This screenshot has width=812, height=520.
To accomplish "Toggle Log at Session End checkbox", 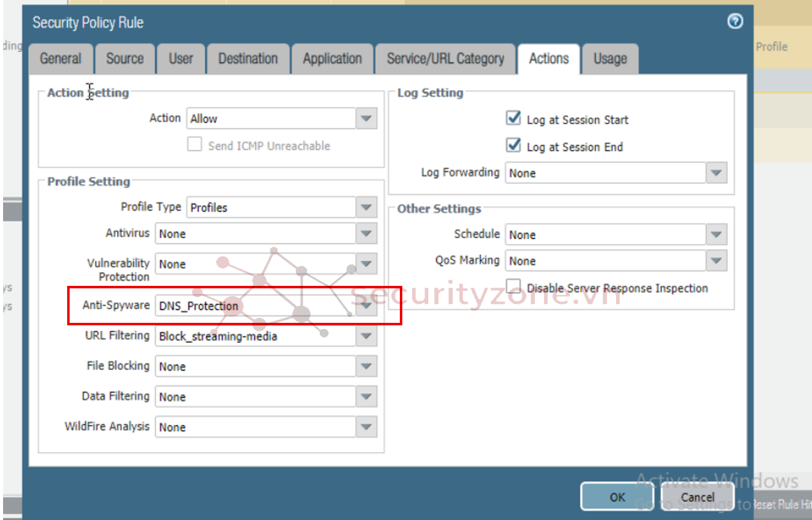I will point(513,146).
